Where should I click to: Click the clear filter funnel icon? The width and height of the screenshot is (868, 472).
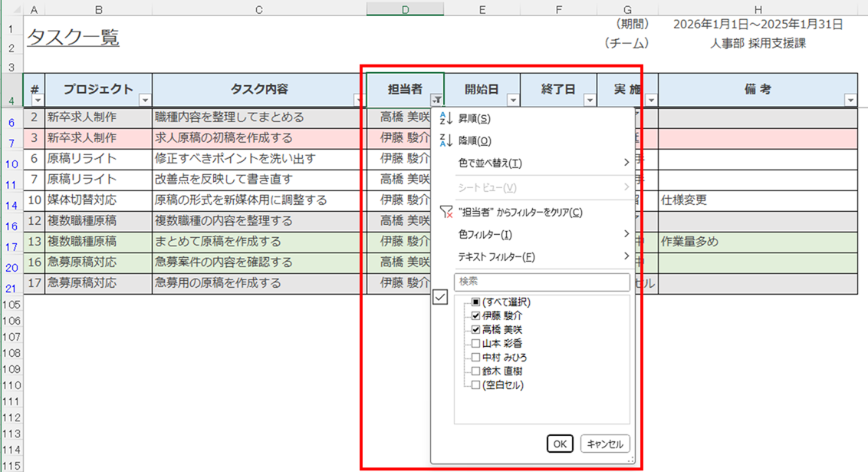coord(446,213)
